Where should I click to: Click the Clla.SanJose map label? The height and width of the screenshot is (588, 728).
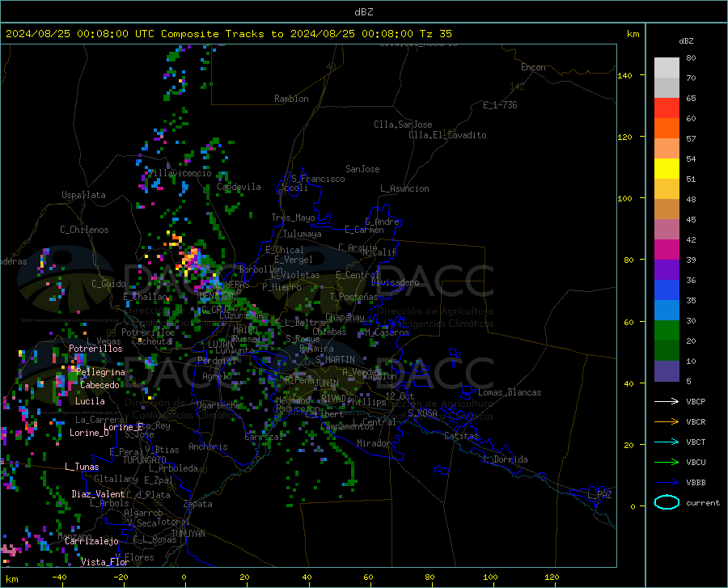pyautogui.click(x=403, y=125)
